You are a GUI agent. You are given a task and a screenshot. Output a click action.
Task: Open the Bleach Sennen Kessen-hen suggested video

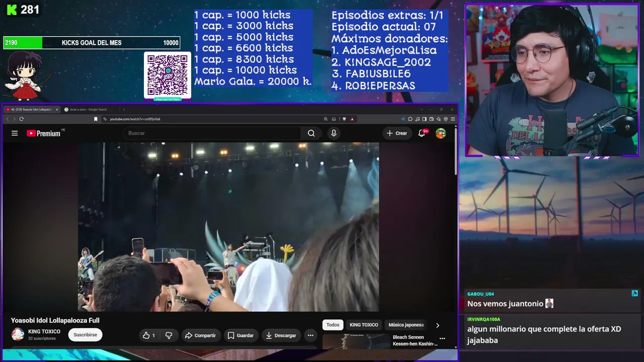[x=415, y=340]
